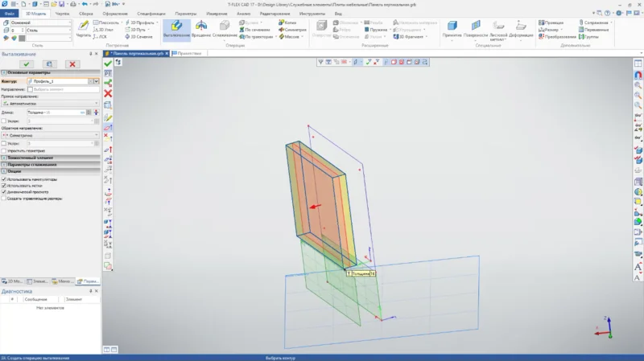The width and height of the screenshot is (644, 361).
Task: Expand the Симметрично reverse direction dropdown
Action: click(50, 135)
